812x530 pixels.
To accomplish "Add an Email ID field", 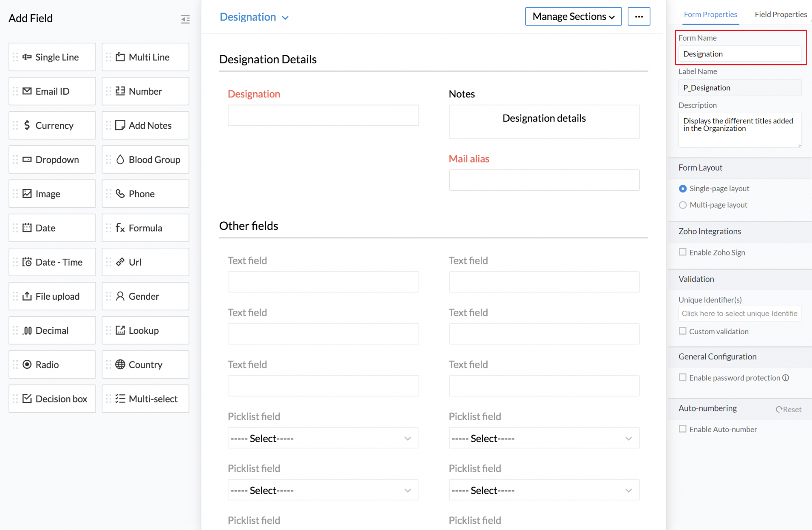I will (x=52, y=91).
